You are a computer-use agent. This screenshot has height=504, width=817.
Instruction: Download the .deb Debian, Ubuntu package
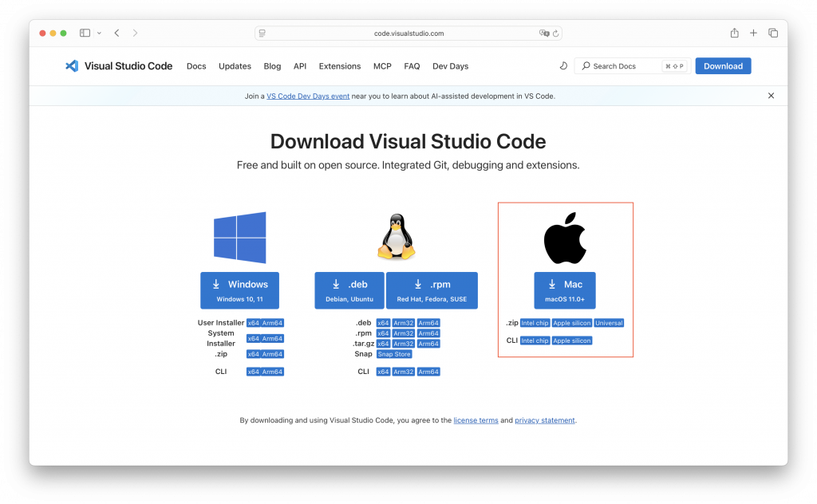349,290
